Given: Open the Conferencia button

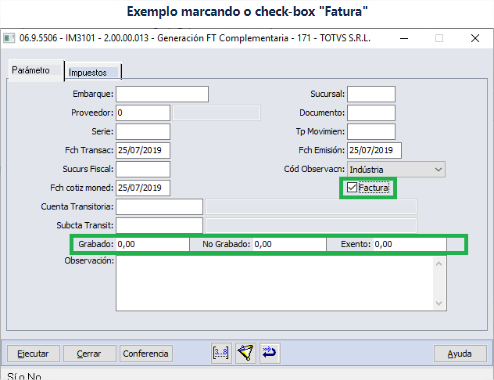Looking at the screenshot, I should [146, 353].
